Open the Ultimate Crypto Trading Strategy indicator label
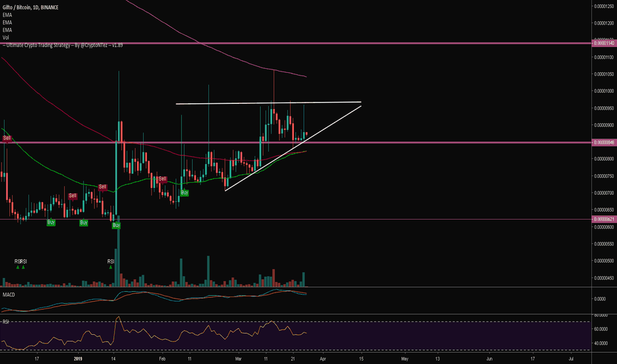Screen dimensions: 617x364 coord(63,45)
